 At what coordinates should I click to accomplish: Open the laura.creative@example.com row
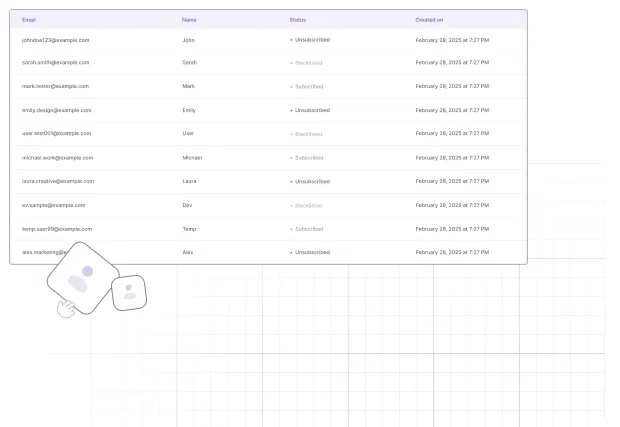58,181
